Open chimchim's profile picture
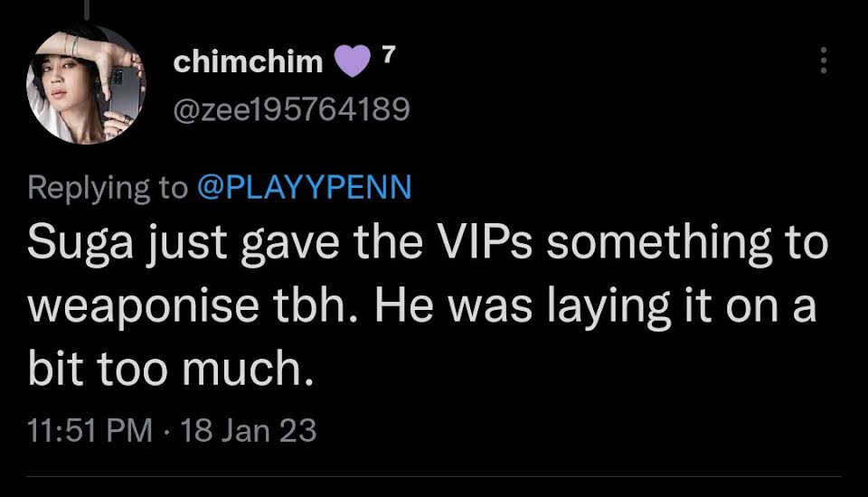 pos(86,85)
